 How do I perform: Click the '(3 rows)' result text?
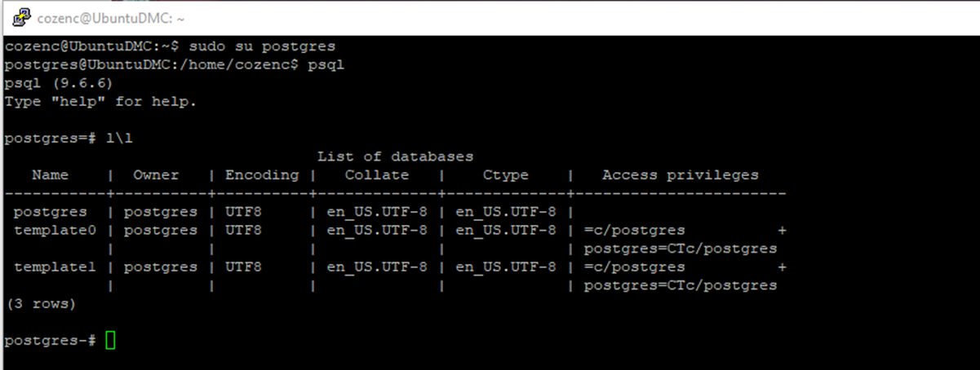click(41, 304)
